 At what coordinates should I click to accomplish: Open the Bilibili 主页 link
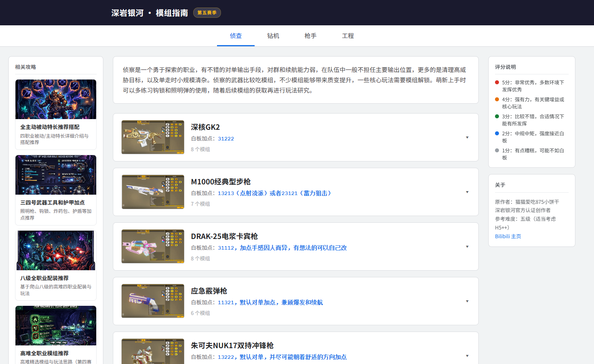pyautogui.click(x=508, y=236)
